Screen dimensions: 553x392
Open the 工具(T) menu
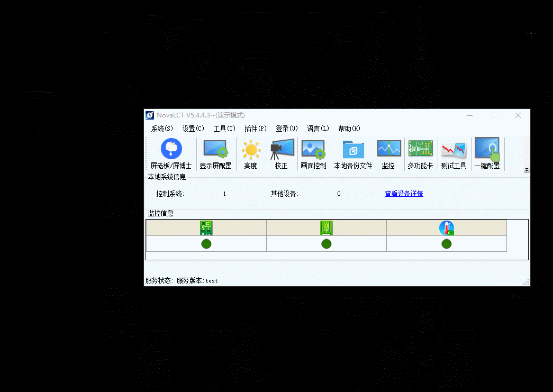[x=224, y=129]
